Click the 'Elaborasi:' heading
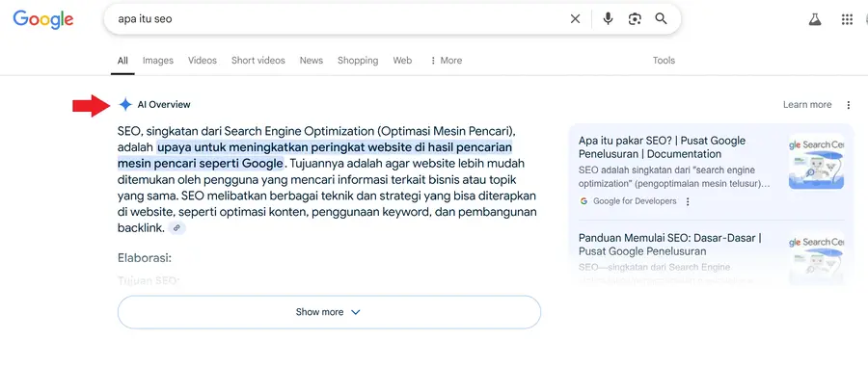Image resolution: width=868 pixels, height=366 pixels. [x=145, y=257]
